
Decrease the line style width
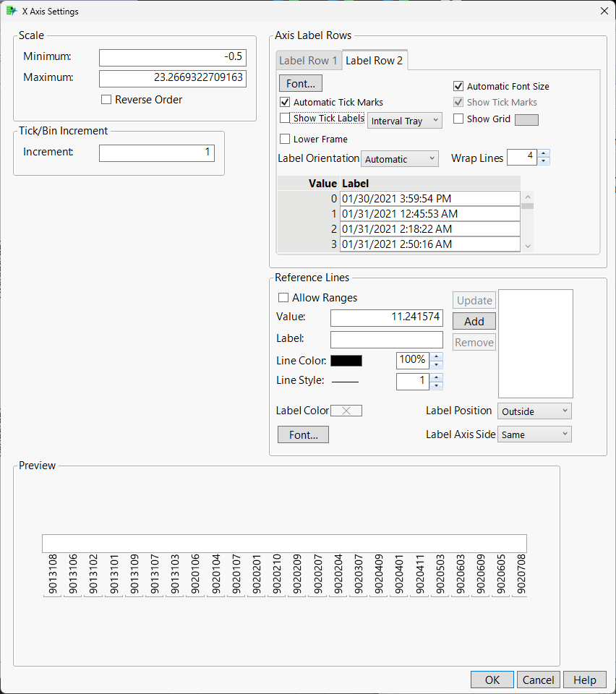point(437,386)
